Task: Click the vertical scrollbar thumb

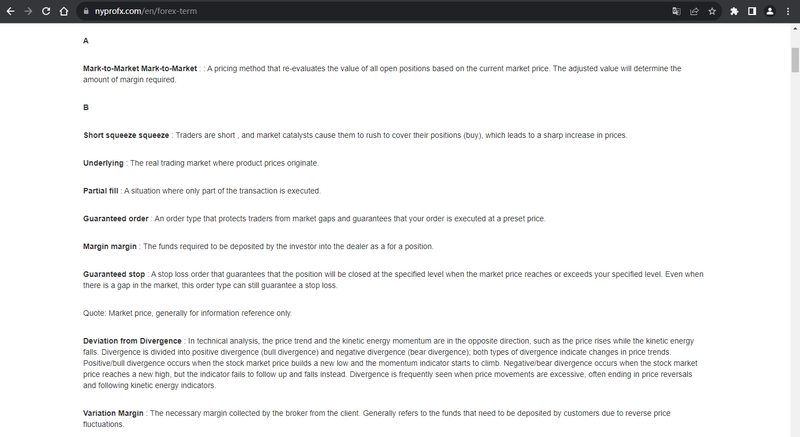Action: coord(795,60)
